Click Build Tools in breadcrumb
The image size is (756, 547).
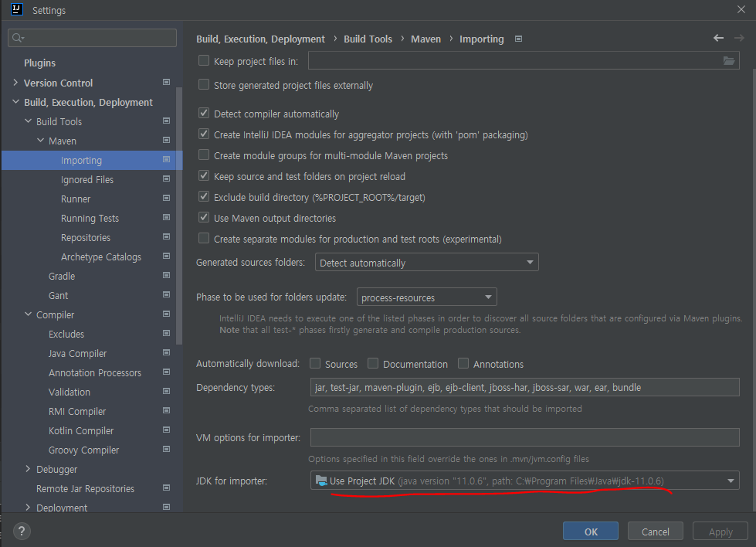pyautogui.click(x=368, y=39)
